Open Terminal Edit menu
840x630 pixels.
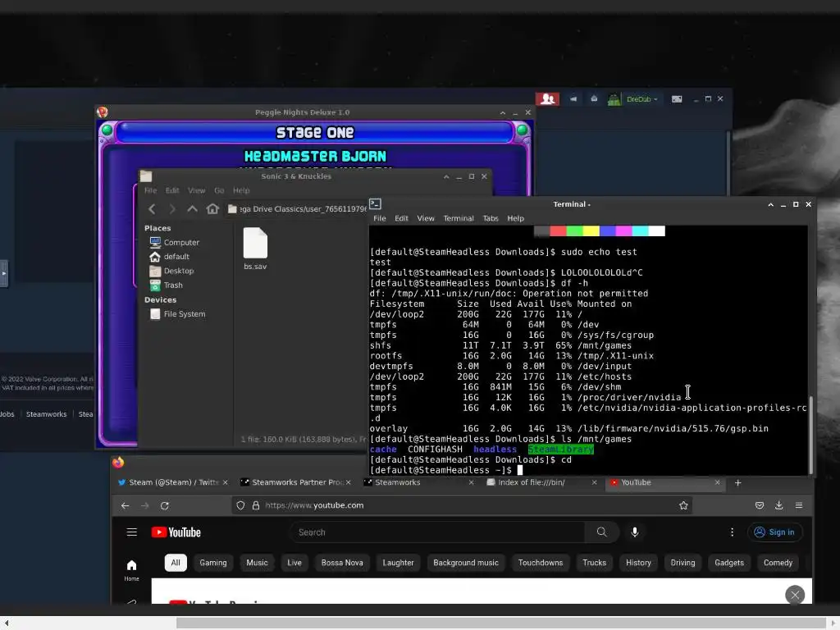click(x=402, y=218)
